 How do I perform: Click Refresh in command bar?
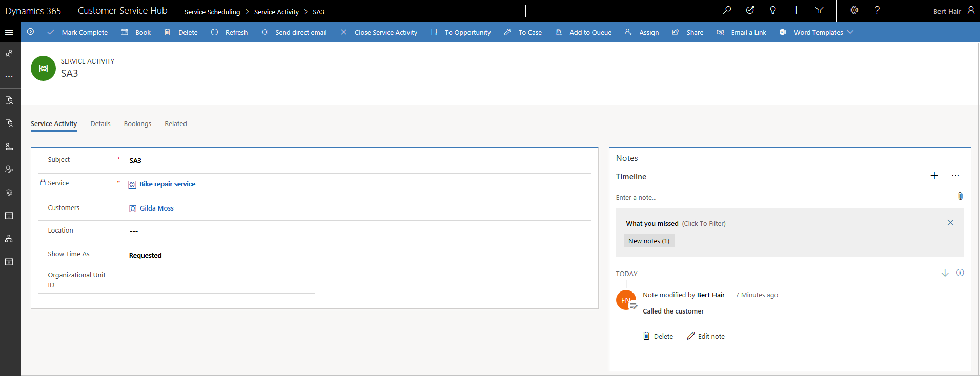tap(229, 32)
